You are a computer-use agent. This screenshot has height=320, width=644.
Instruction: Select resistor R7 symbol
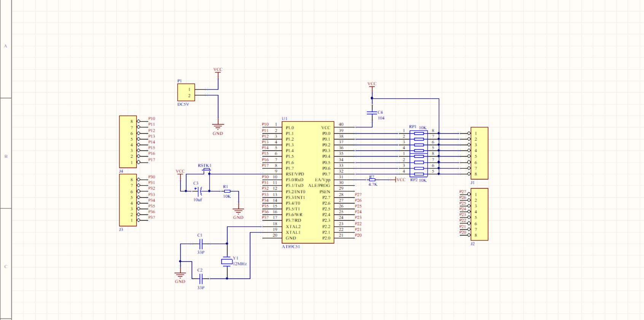click(372, 180)
